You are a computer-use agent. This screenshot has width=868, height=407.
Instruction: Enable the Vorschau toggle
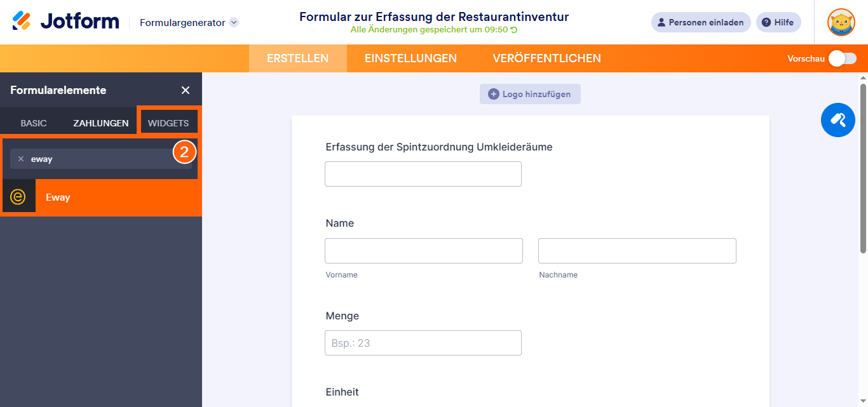point(842,58)
